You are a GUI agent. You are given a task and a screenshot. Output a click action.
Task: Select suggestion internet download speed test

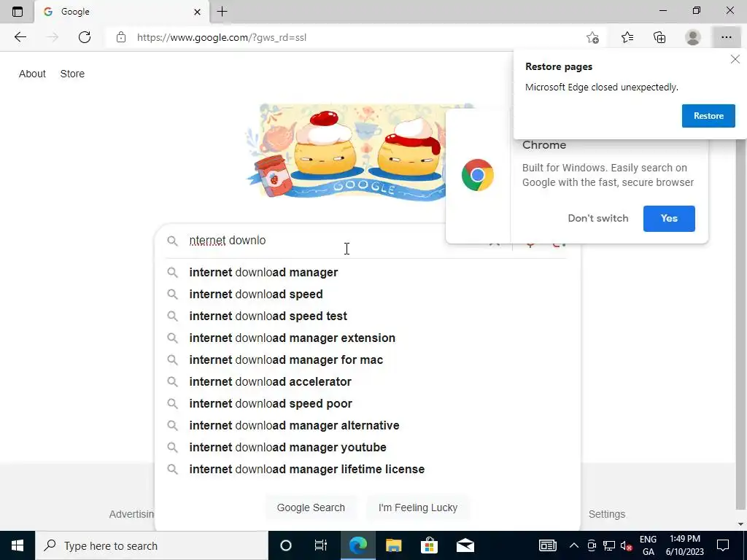click(x=368, y=316)
